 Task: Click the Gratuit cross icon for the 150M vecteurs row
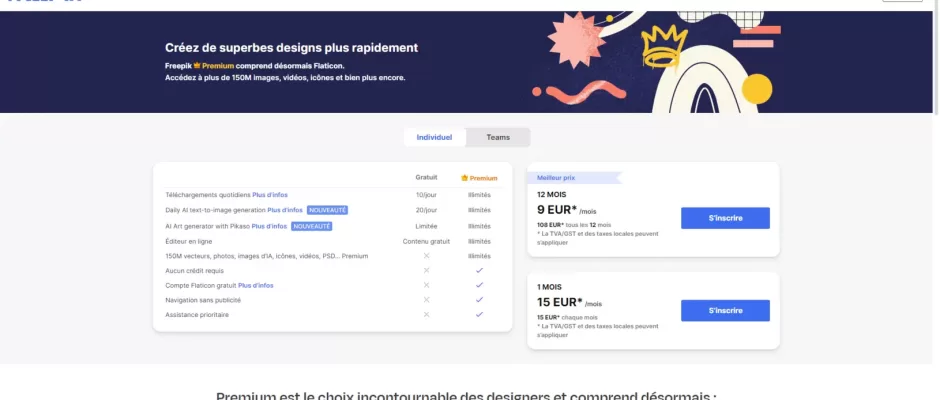point(426,255)
